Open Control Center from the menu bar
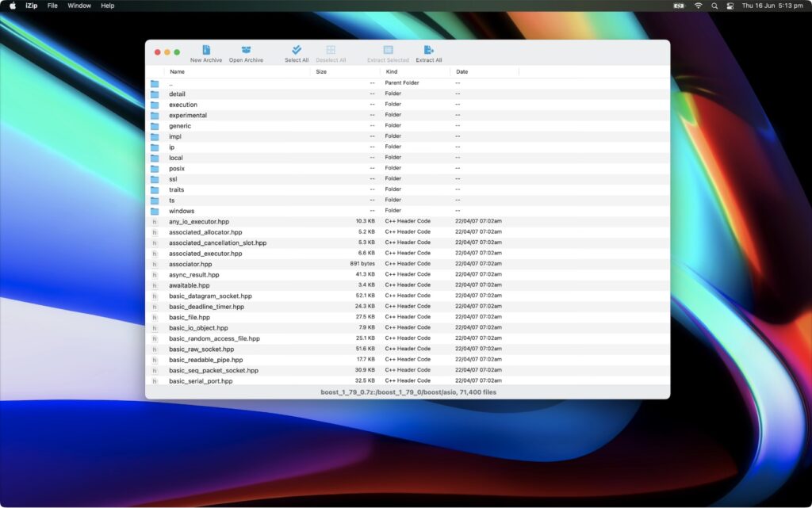 [731, 6]
